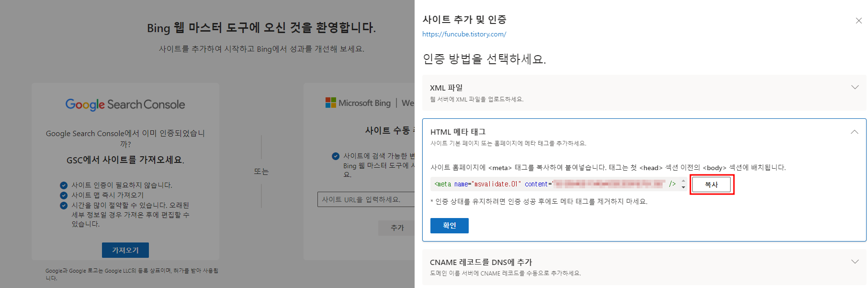Click the GSC에서 사이트를 가져오세요 text

click(125, 160)
